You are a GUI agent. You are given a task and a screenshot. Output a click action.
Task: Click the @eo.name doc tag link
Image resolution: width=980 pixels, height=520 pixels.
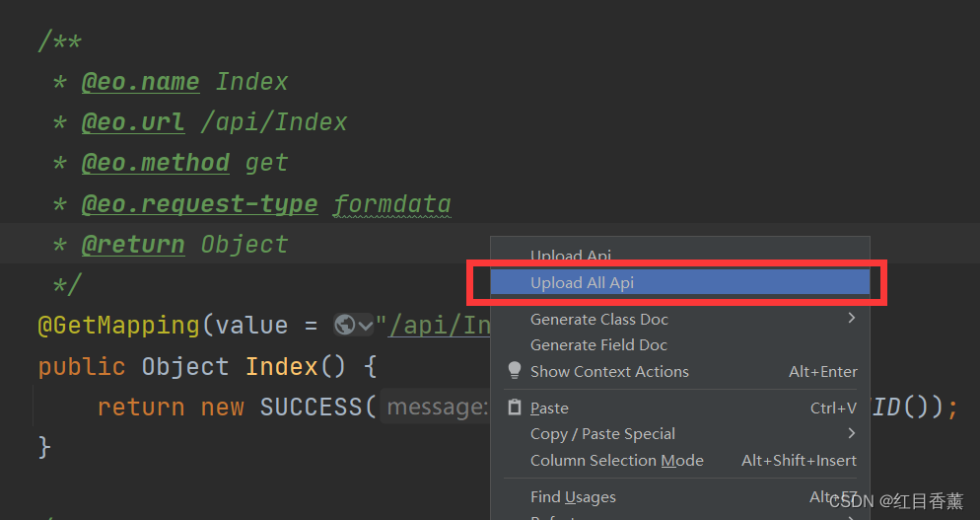(141, 82)
